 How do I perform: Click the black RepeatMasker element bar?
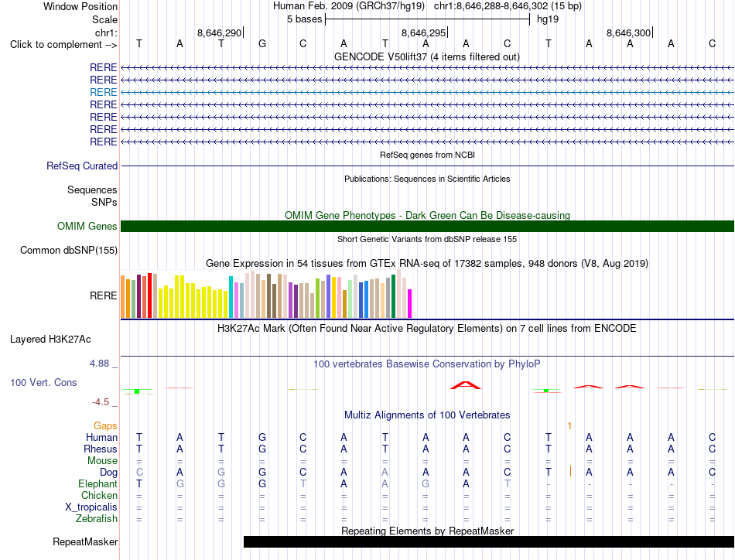coord(488,541)
